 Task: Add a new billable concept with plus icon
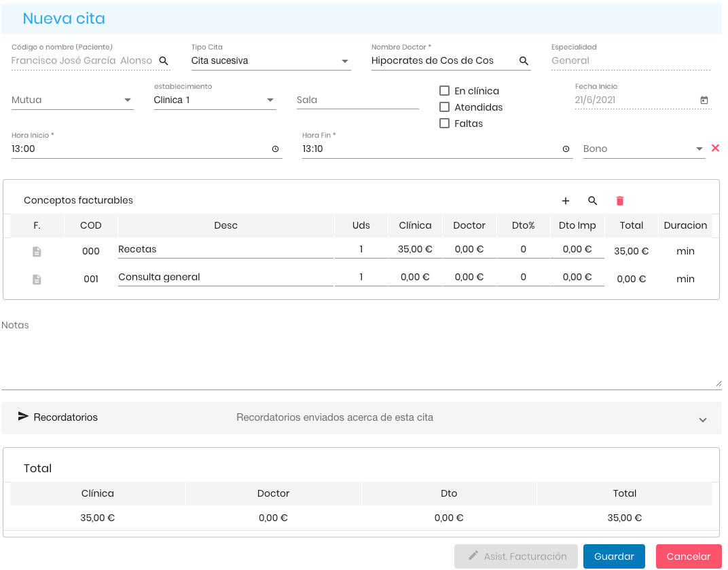[566, 201]
